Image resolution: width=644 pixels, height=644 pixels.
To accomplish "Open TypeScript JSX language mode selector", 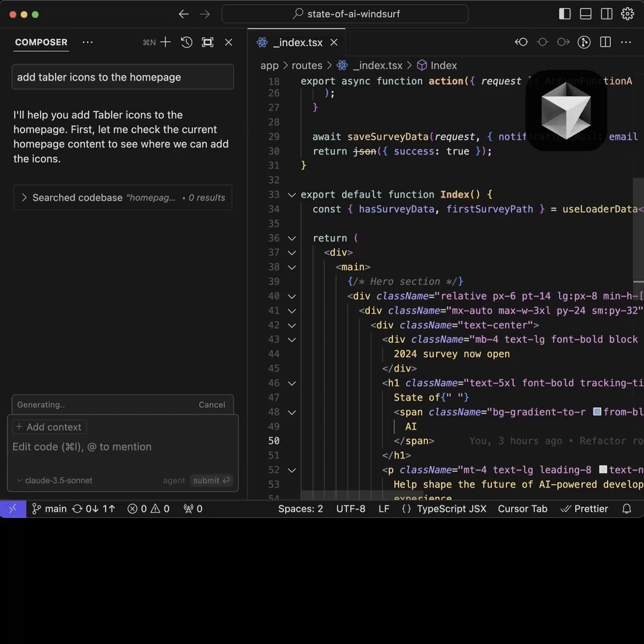I will [451, 509].
